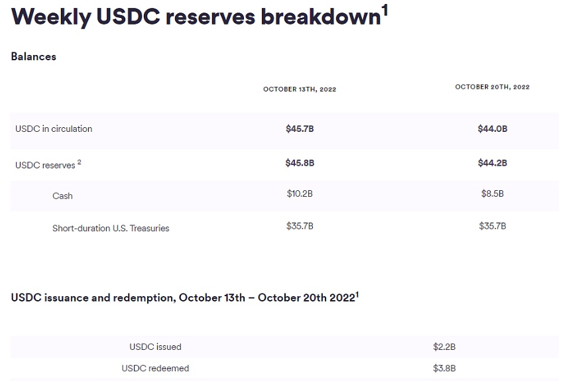Click the $2.2B issued amount
This screenshot has width=588, height=381.
pos(444,347)
